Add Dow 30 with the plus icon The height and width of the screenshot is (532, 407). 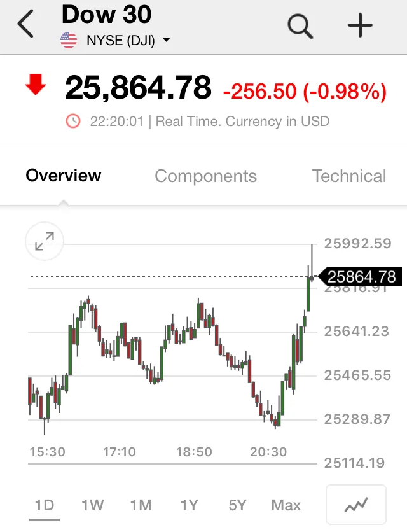pos(360,25)
